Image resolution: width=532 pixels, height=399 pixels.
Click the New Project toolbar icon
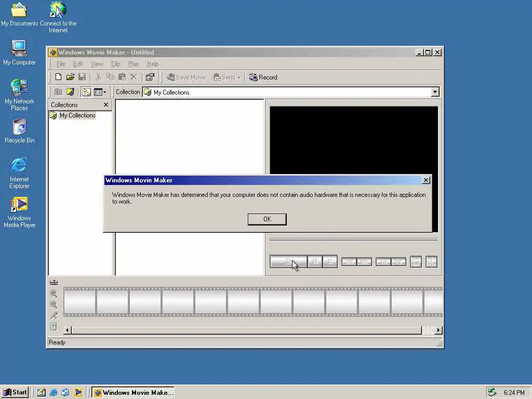(58, 77)
